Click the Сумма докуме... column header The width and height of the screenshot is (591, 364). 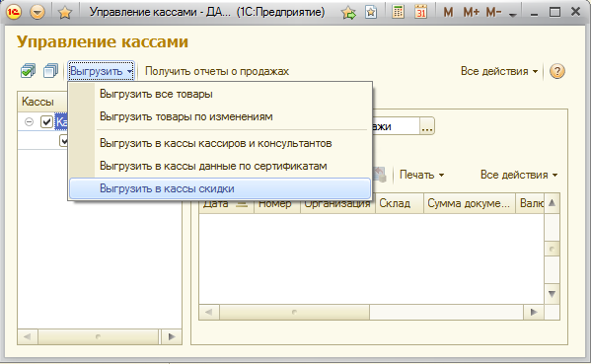(470, 203)
